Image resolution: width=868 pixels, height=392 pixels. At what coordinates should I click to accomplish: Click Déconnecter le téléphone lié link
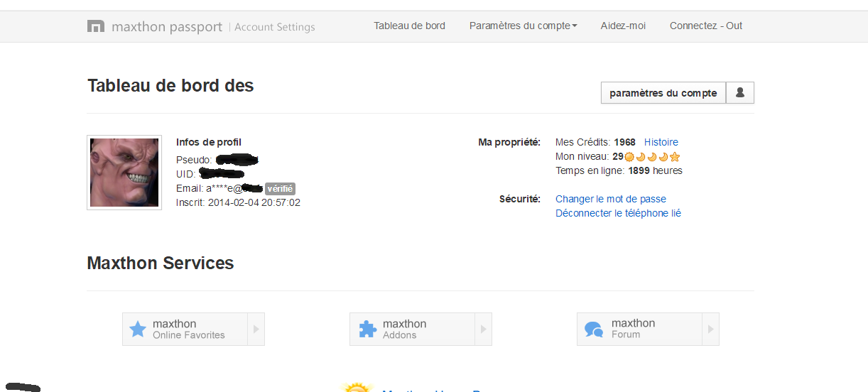pos(618,213)
